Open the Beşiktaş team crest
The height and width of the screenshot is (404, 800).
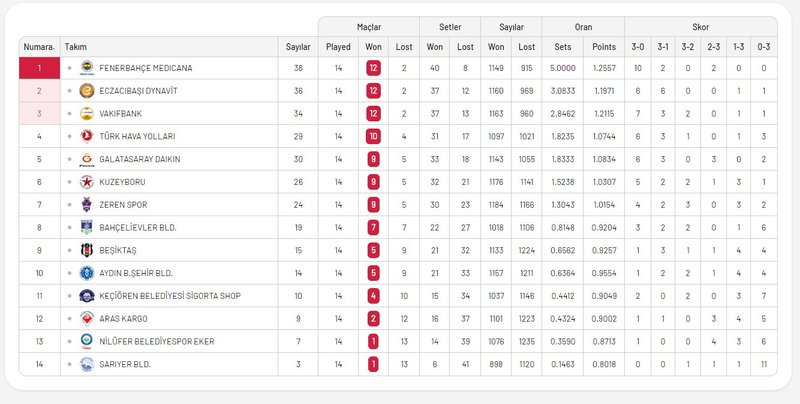click(x=87, y=250)
